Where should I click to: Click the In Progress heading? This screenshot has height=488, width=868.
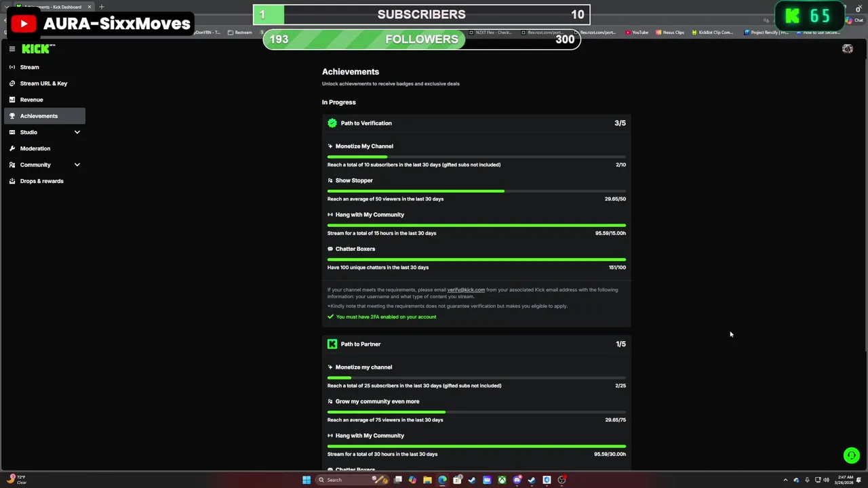(x=338, y=102)
